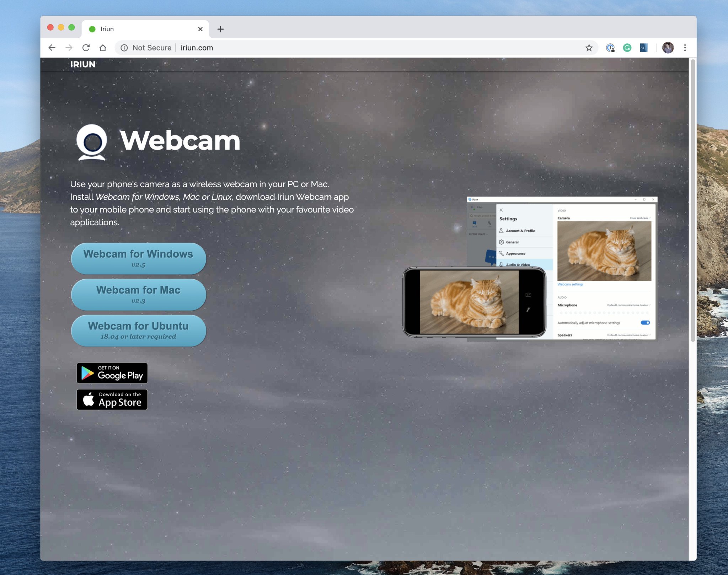Click the Microsoft extension icon
Screen dimensions: 728x575
tap(643, 47)
